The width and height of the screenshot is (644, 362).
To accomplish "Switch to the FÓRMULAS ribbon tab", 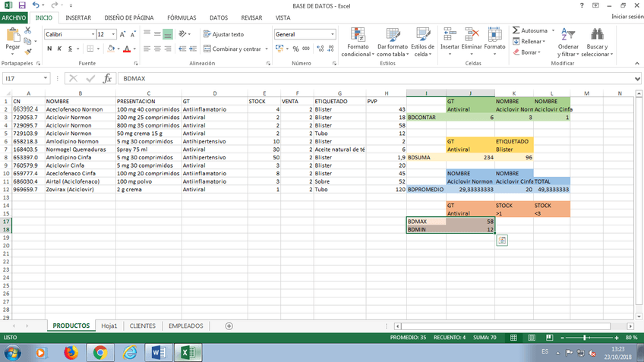I will click(x=181, y=17).
